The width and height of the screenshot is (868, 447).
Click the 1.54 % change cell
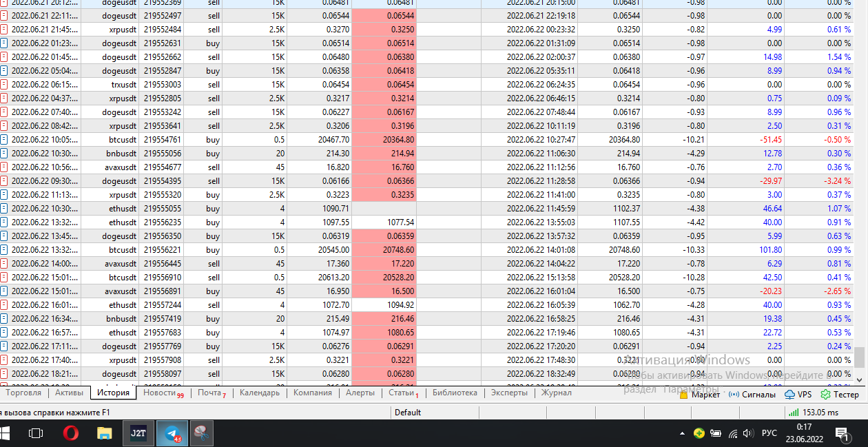839,57
